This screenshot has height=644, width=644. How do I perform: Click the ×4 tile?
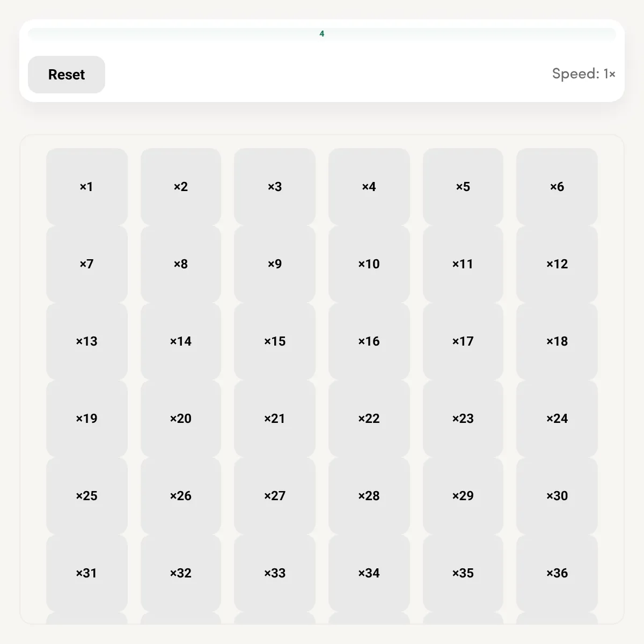pyautogui.click(x=369, y=187)
